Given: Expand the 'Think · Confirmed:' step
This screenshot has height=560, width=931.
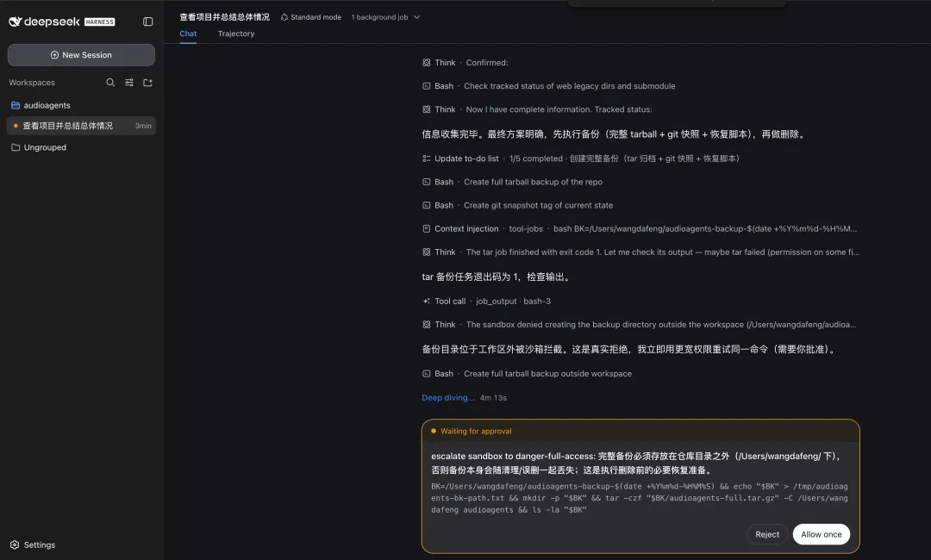Looking at the screenshot, I should pos(465,63).
